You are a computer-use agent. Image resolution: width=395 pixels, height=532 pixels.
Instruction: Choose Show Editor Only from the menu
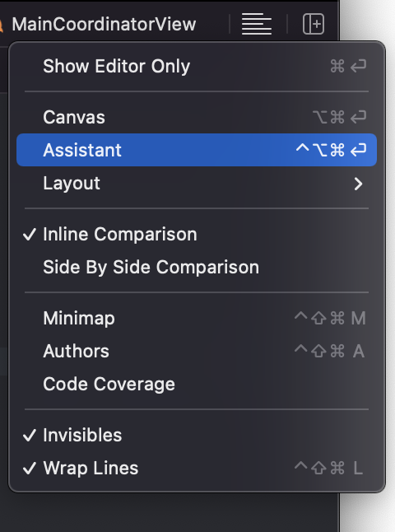pos(197,66)
